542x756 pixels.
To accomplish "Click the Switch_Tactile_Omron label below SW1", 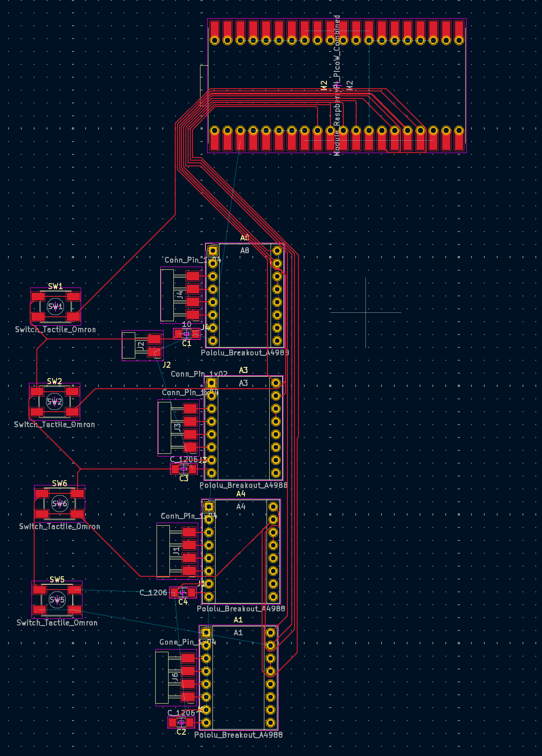I will tap(55, 330).
